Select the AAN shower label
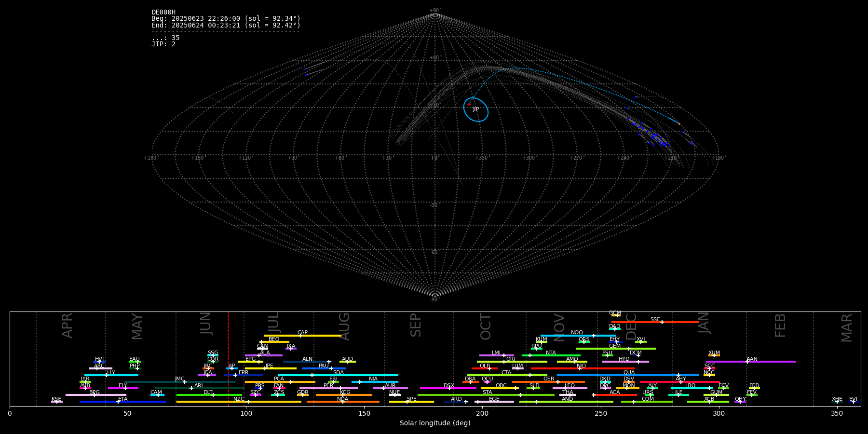The image size is (868, 434). click(x=752, y=359)
